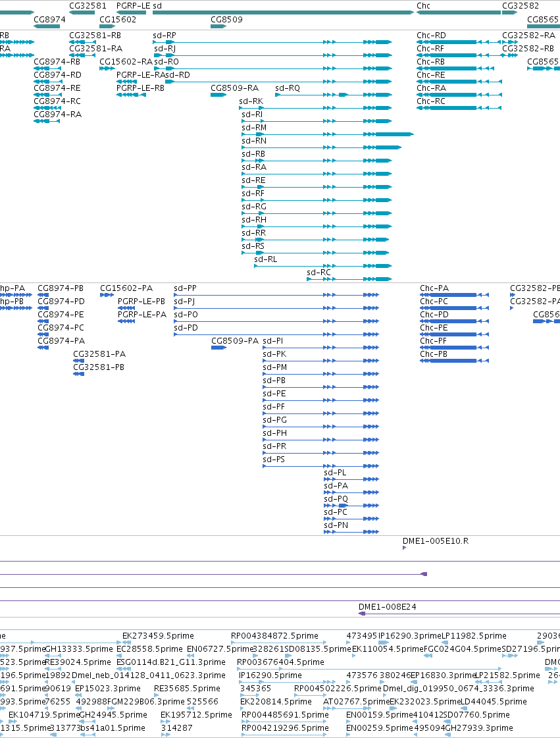Select transcript sd-RL
The width and height of the screenshot is (560, 738).
[323, 267]
